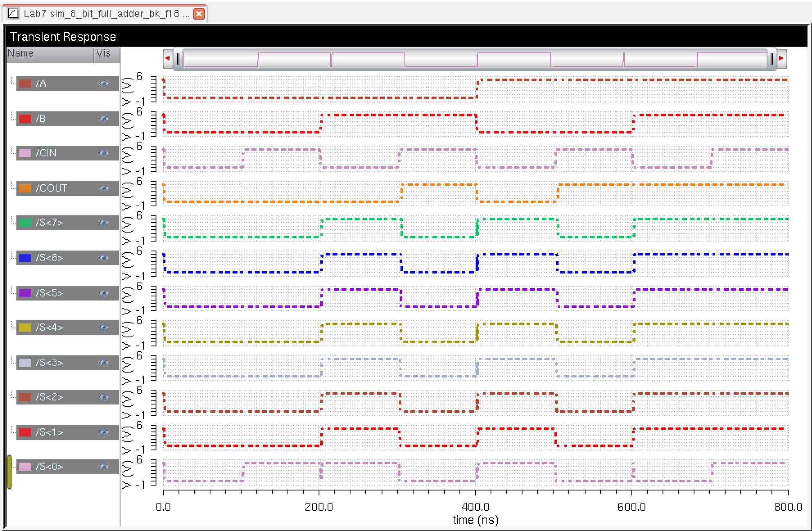Select the /COUT signal name

click(x=51, y=188)
